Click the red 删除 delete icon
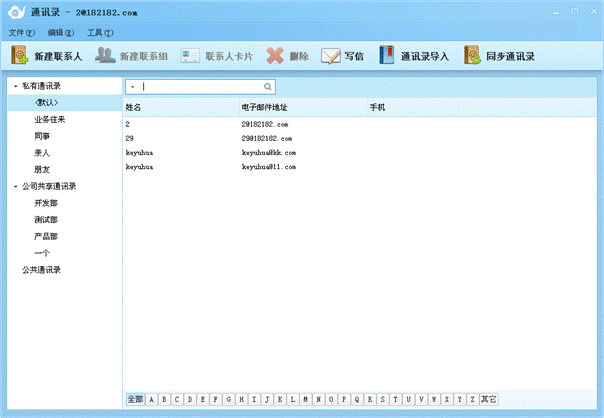Viewport: 604px width, 418px height. (275, 56)
